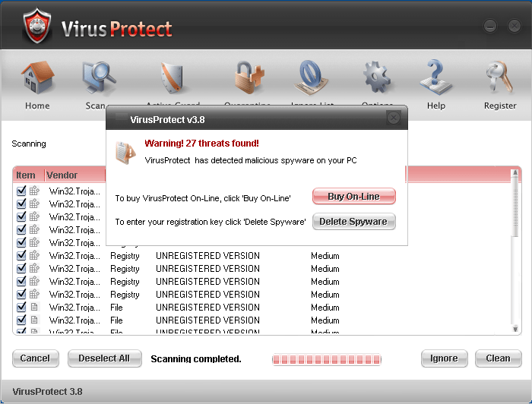Click the Cancel button
Image resolution: width=532 pixels, height=404 pixels.
pos(35,358)
